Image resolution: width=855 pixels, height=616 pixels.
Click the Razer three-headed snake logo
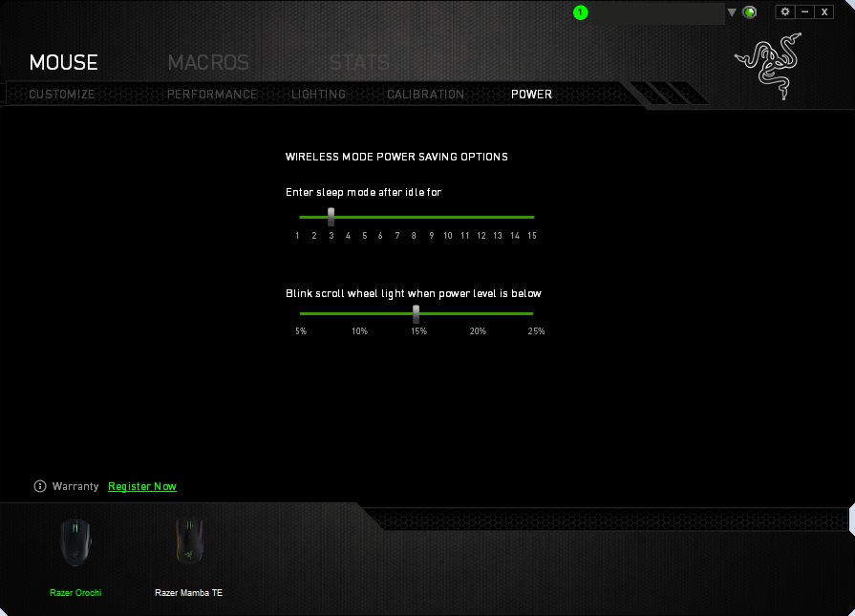point(769,66)
